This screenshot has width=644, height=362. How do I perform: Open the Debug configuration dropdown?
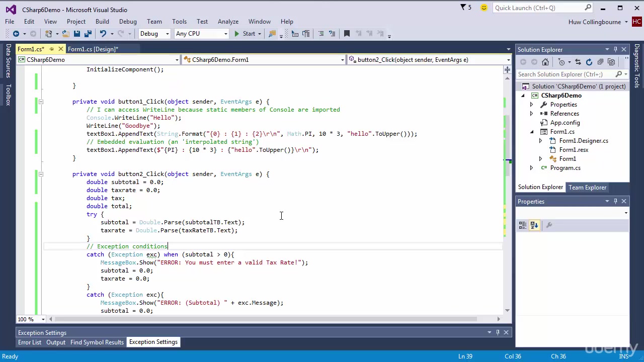point(154,34)
